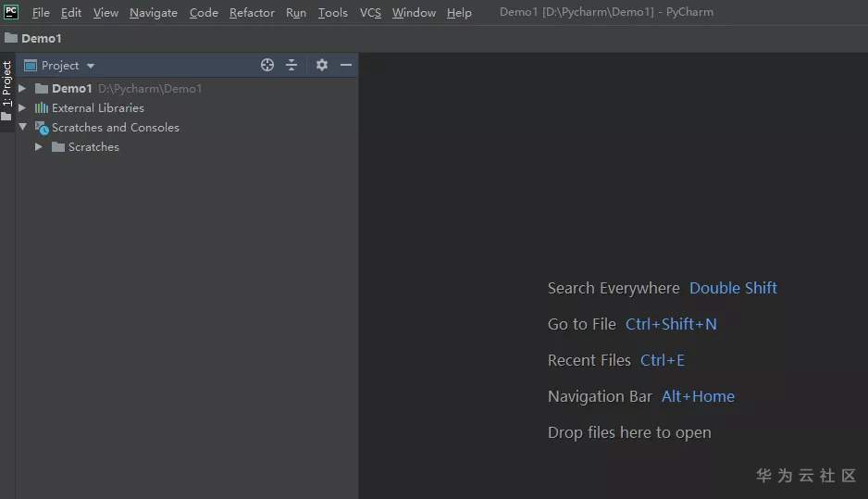This screenshot has width=868, height=499.
Task: Click the Ctrl+Shift+N shortcut hint
Action: (x=671, y=324)
